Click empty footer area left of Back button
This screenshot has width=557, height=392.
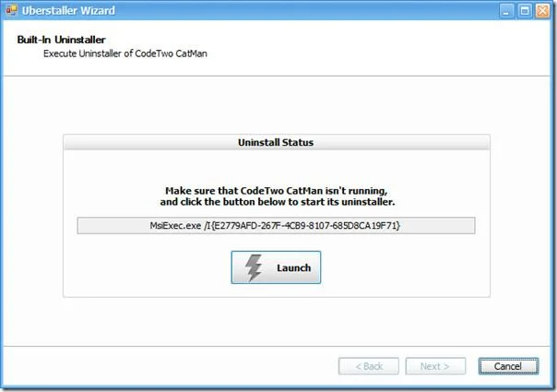171,366
